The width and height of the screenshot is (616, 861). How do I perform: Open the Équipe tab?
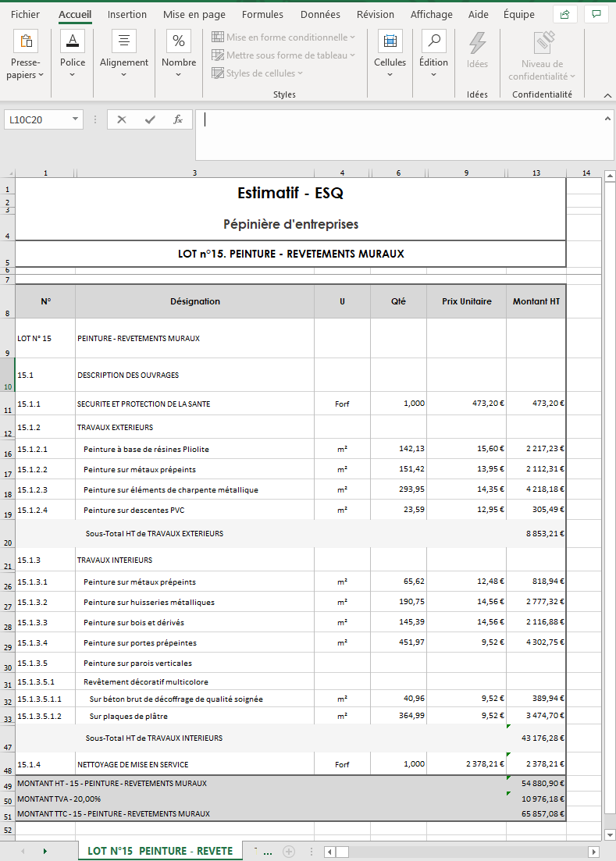coord(519,14)
